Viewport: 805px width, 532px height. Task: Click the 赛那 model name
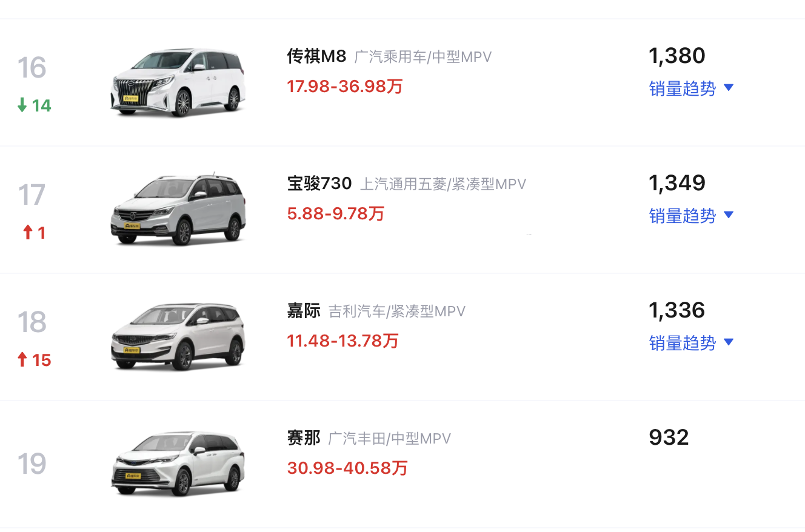coord(304,438)
